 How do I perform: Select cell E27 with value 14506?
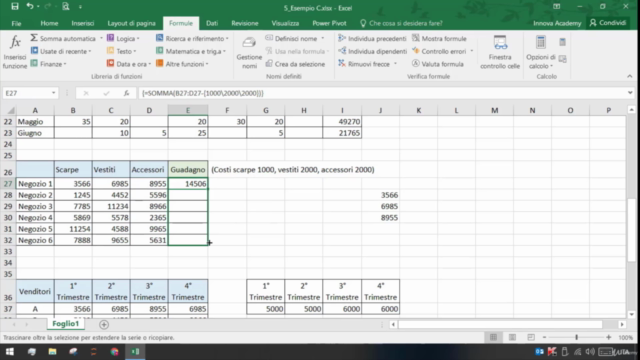pyautogui.click(x=188, y=184)
